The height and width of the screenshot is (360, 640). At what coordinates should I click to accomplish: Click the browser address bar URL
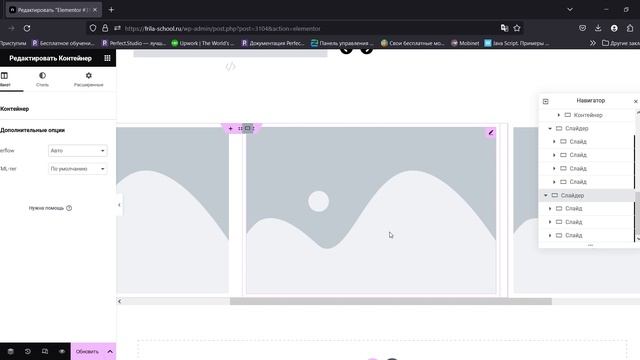point(222,29)
